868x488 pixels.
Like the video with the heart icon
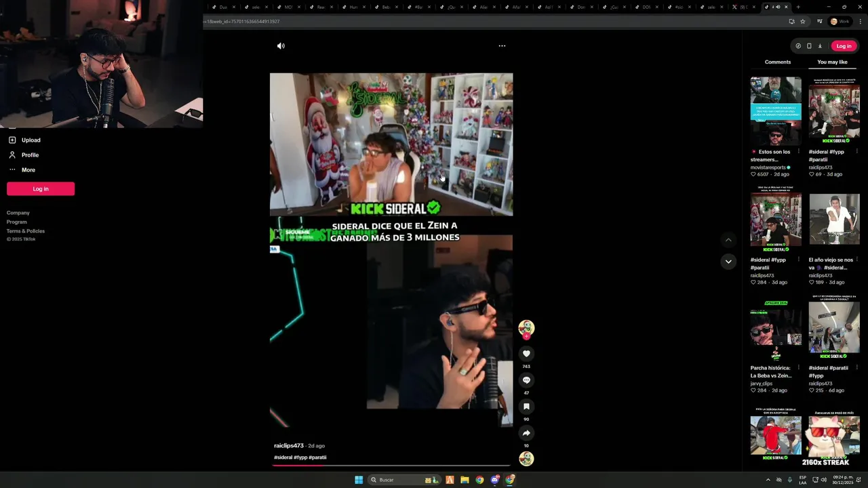click(526, 354)
